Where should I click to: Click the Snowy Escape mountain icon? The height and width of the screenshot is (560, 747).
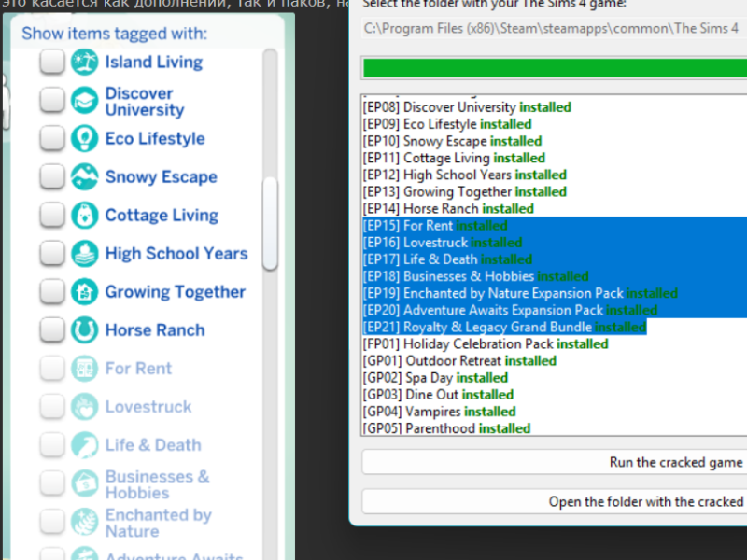[84, 177]
